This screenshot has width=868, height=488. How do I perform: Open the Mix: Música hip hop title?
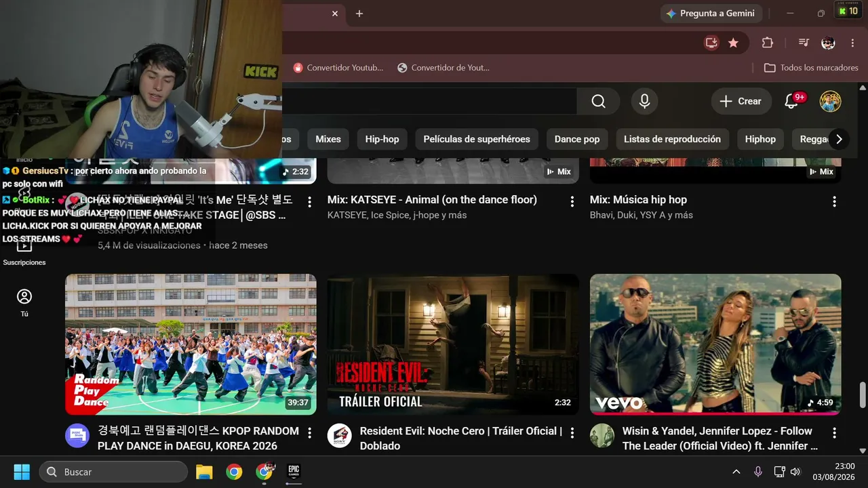[x=638, y=200]
